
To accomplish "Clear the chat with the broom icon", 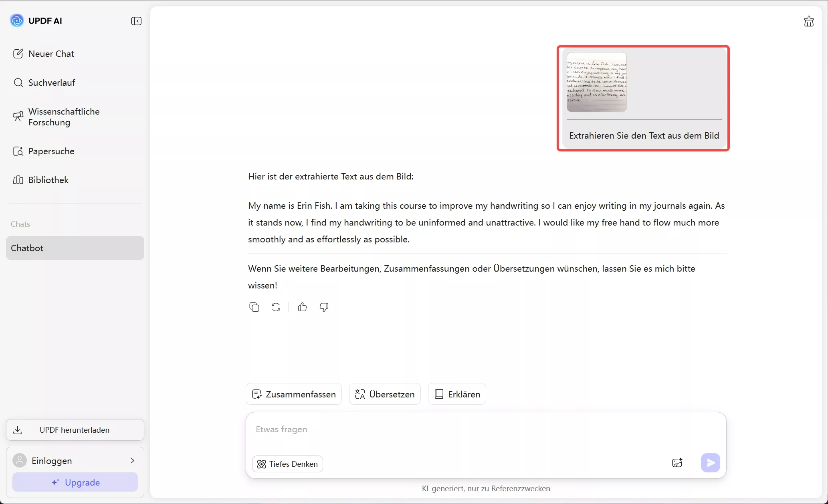I will (808, 21).
